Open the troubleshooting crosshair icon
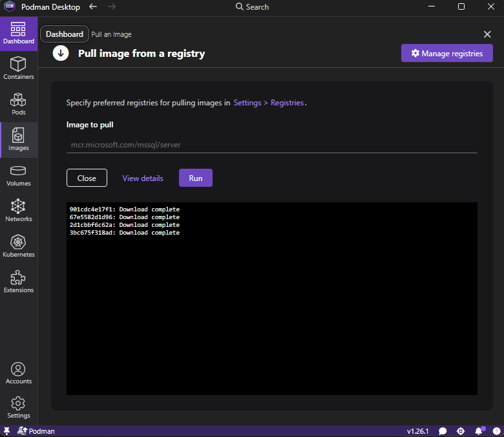 point(461,431)
